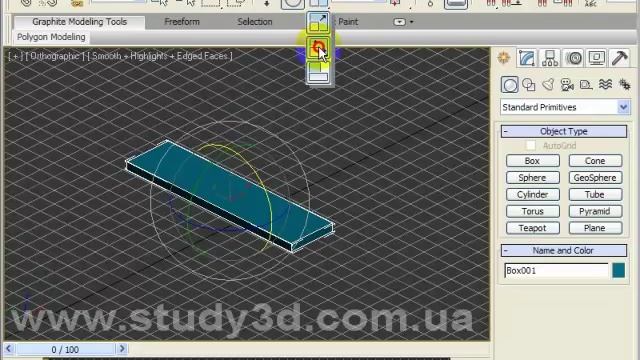Open the Hierarchy command panel tab
640x360 pixels.
point(550,58)
